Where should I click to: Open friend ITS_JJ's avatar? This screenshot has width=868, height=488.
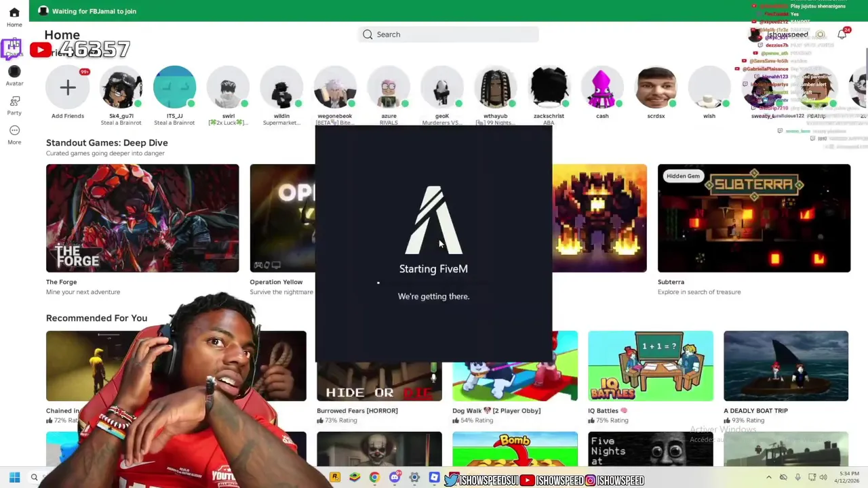(174, 87)
